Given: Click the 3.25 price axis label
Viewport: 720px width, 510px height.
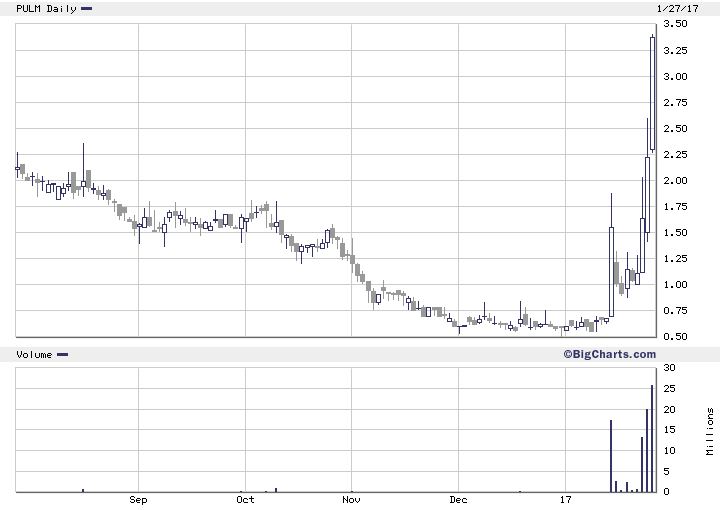Looking at the screenshot, I should pos(675,50).
